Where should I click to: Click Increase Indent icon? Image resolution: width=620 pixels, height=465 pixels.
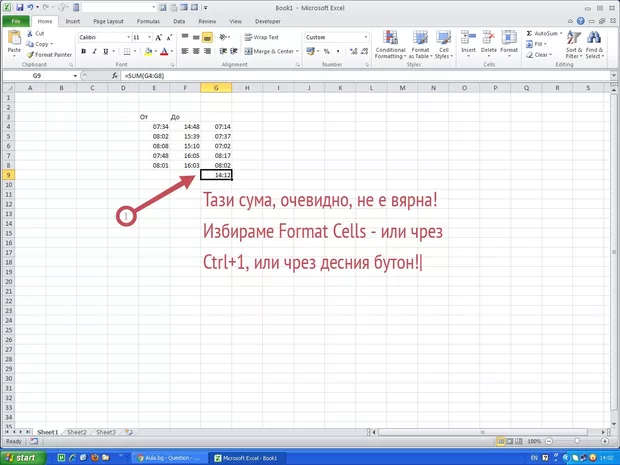[234, 51]
